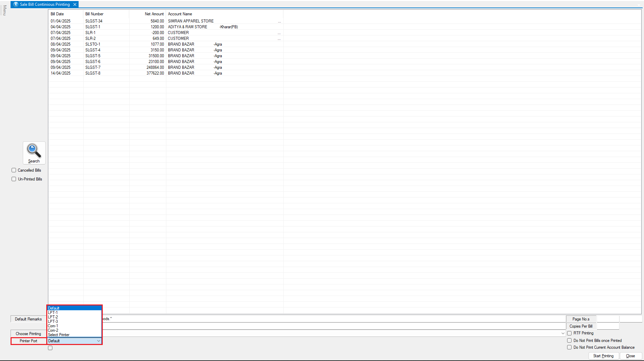The image size is (644, 361).
Task: Check Do Not Print Current Account Balance
Action: 569,347
